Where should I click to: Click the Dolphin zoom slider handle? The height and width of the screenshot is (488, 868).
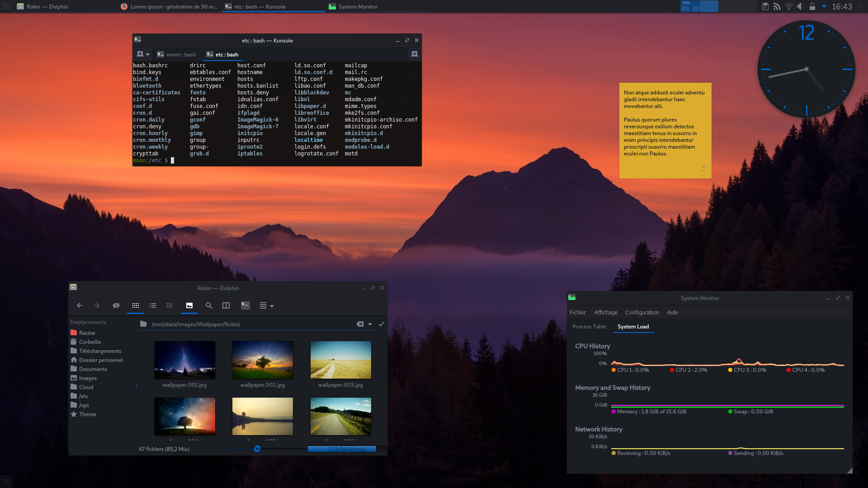click(x=257, y=449)
